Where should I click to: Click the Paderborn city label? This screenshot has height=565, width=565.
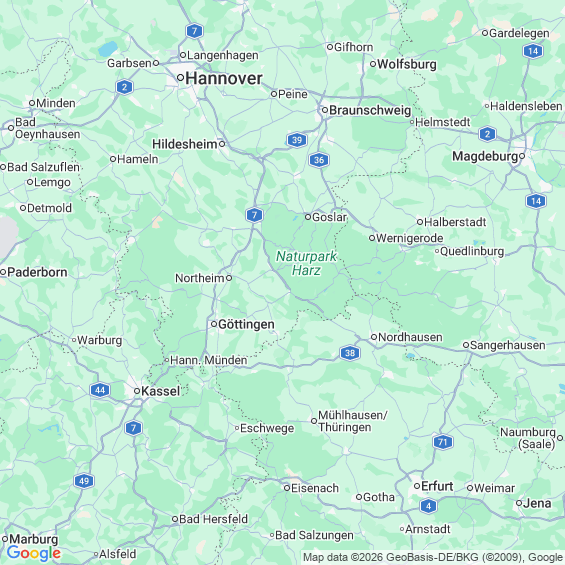37,272
